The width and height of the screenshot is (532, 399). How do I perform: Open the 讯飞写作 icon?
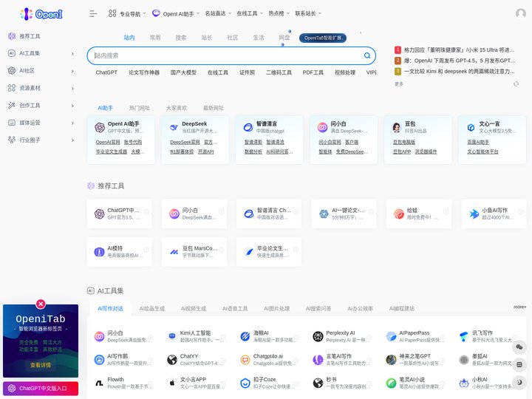464,336
